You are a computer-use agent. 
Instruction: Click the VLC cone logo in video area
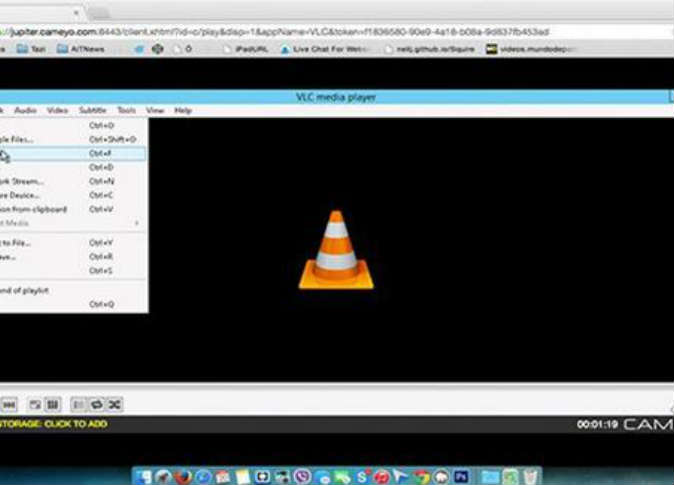coord(336,250)
